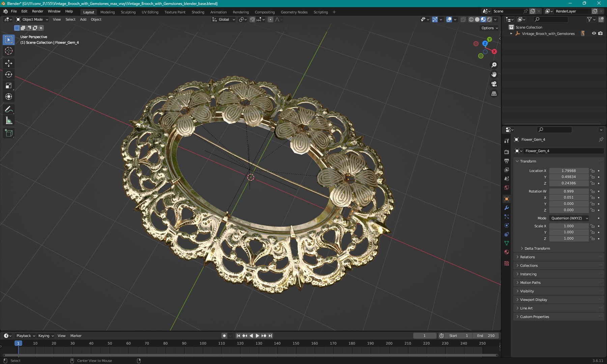Toggle the camera view icon

494,84
